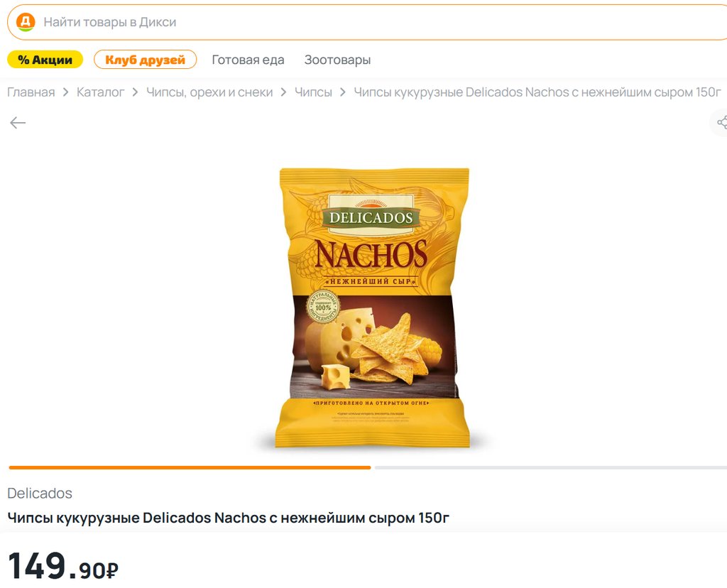Switch to the second gray carousel indicator
This screenshot has width=727, height=588.
pos(551,467)
